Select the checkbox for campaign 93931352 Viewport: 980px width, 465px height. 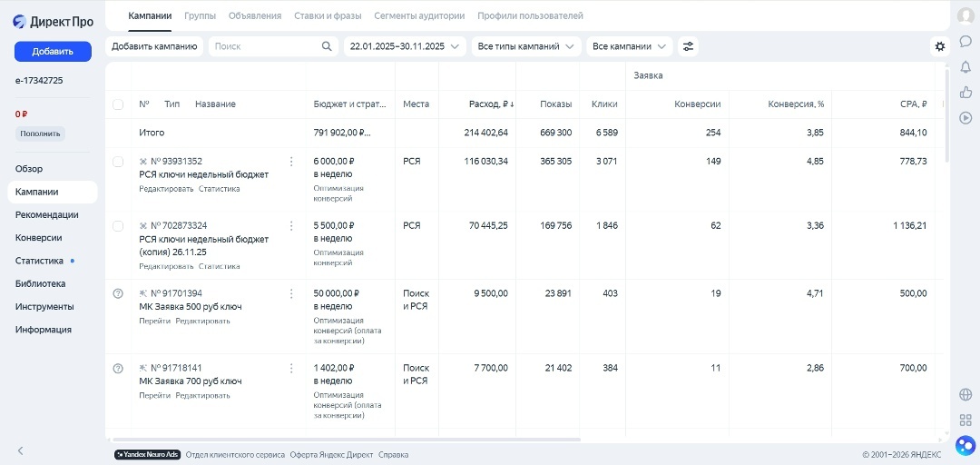coord(118,162)
